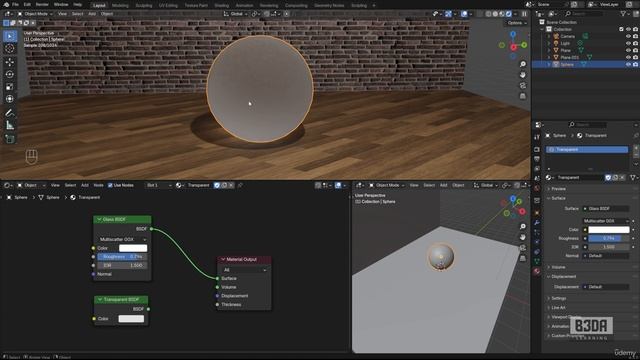This screenshot has width=640, height=360.
Task: Click Color swatch in Transparent BSDF node
Action: tap(131, 319)
